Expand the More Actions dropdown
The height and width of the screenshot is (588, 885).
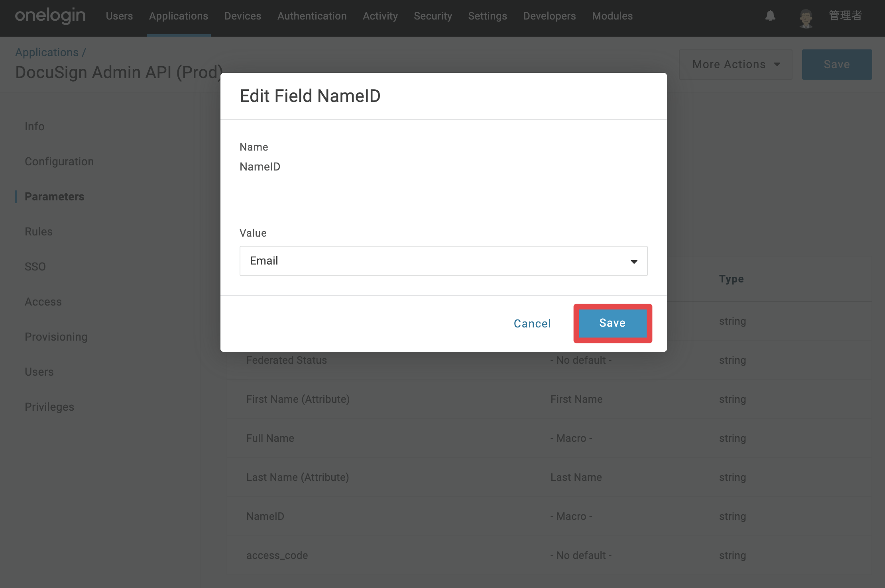click(x=736, y=64)
